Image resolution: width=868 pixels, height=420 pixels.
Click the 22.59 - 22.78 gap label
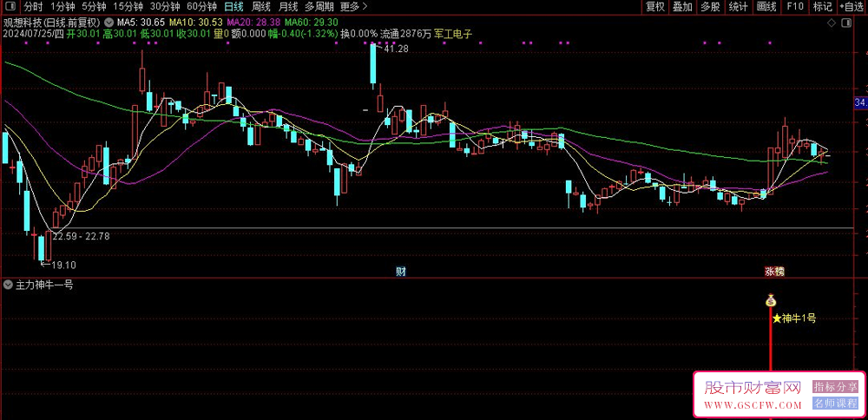[82, 236]
